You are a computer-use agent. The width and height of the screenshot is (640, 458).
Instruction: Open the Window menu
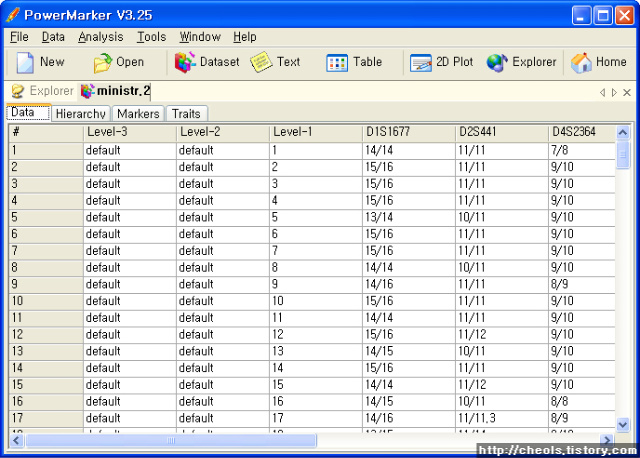coord(200,37)
